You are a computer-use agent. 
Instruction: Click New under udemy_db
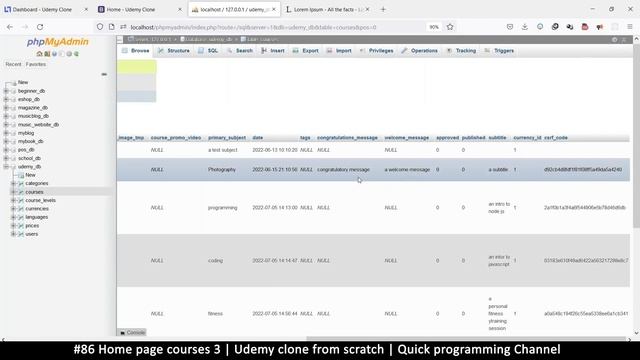[30, 175]
